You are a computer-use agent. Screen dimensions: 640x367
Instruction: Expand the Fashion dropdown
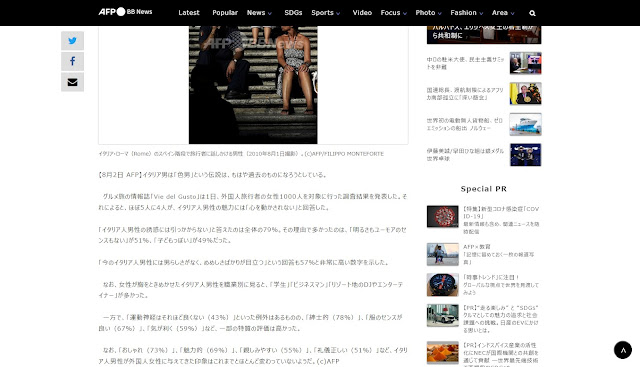tap(467, 13)
